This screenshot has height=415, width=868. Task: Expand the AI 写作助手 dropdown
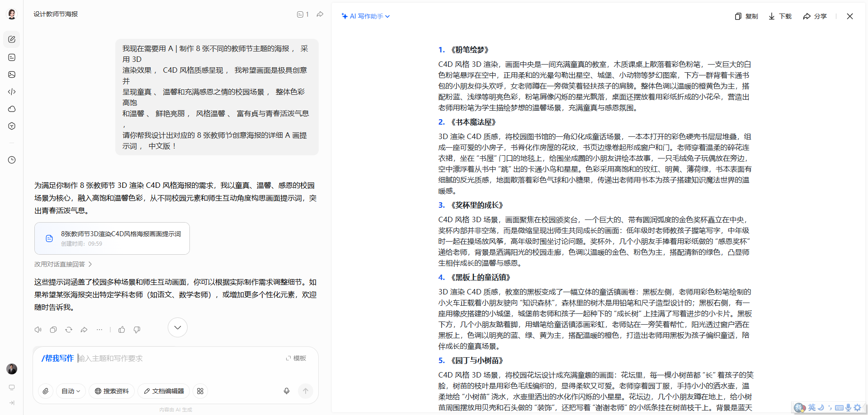coord(366,16)
